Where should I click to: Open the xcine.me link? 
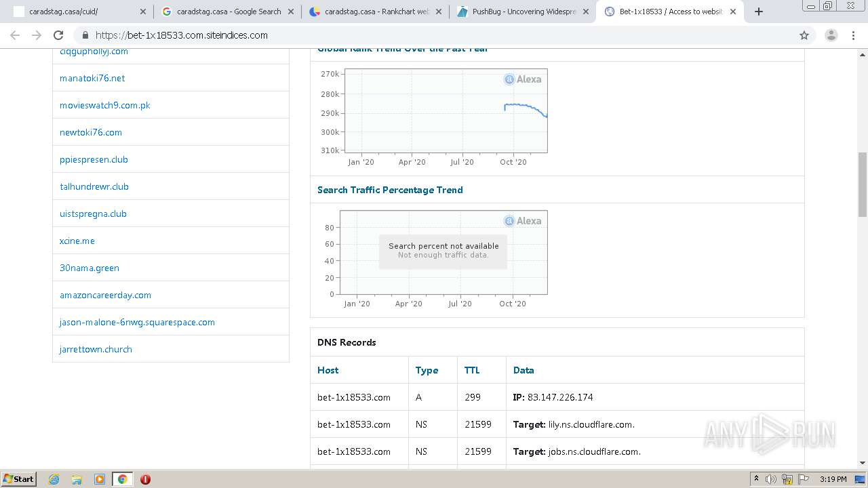pos(77,241)
